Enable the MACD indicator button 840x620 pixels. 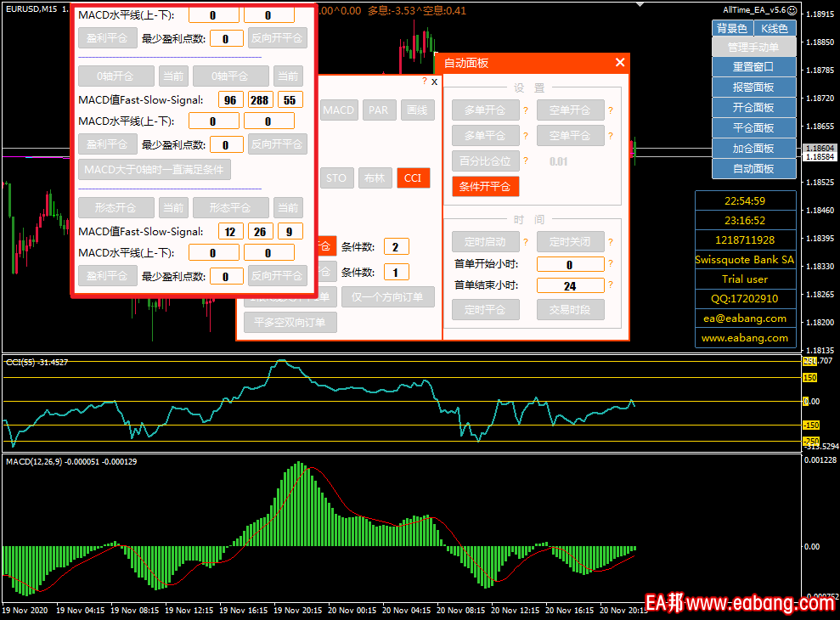[338, 110]
